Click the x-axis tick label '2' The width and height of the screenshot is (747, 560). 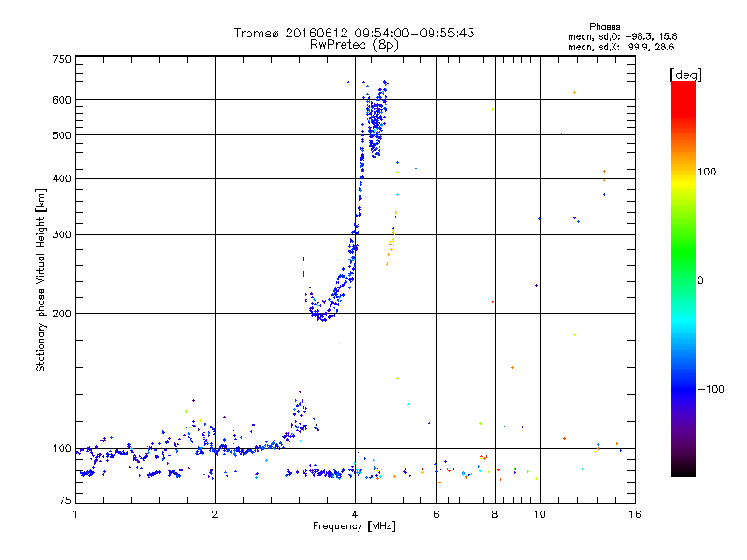pyautogui.click(x=215, y=514)
